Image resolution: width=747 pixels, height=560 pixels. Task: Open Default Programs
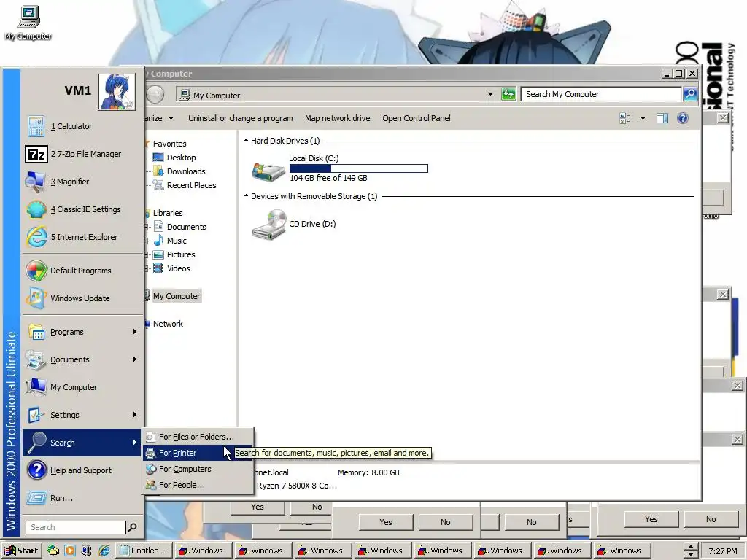click(82, 271)
